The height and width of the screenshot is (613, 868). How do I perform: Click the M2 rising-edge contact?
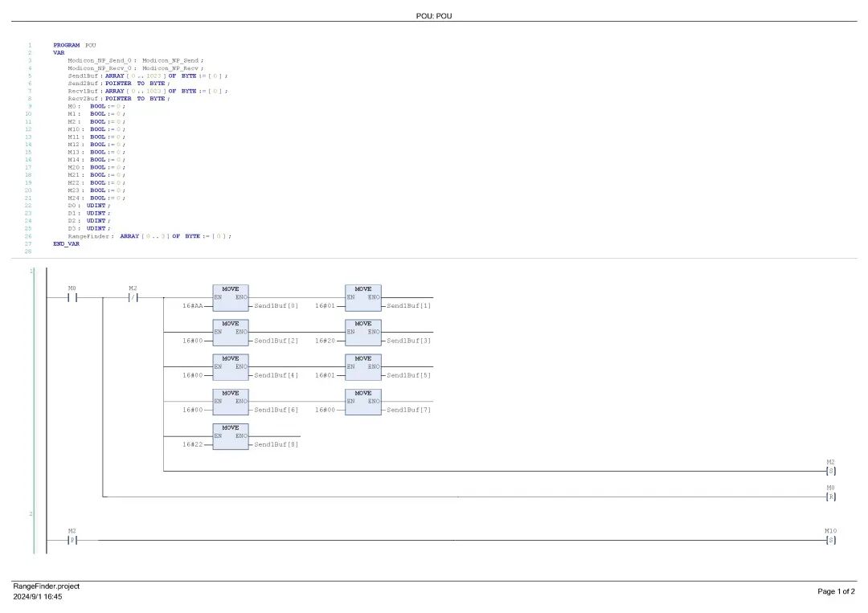(x=72, y=540)
